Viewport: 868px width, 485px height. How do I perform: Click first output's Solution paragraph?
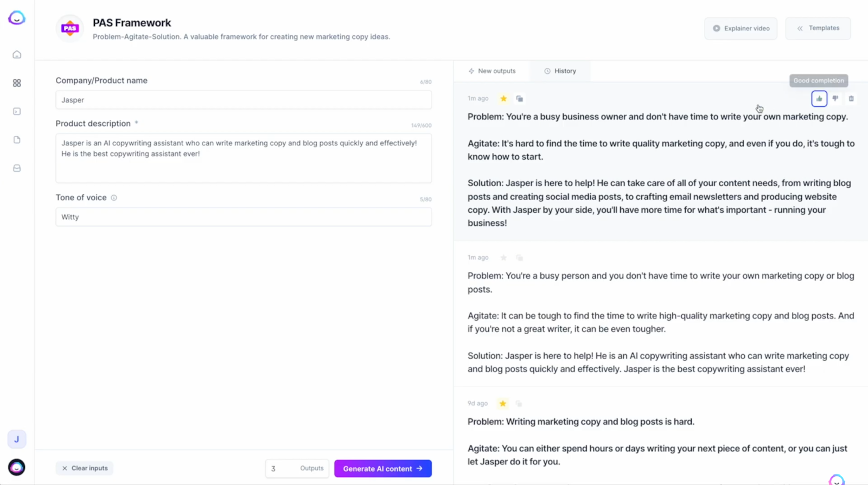pos(660,203)
